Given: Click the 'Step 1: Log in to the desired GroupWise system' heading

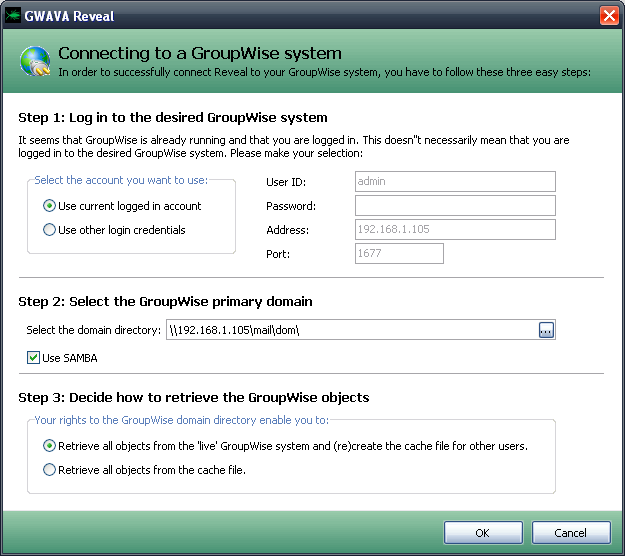Looking at the screenshot, I should point(173,118).
